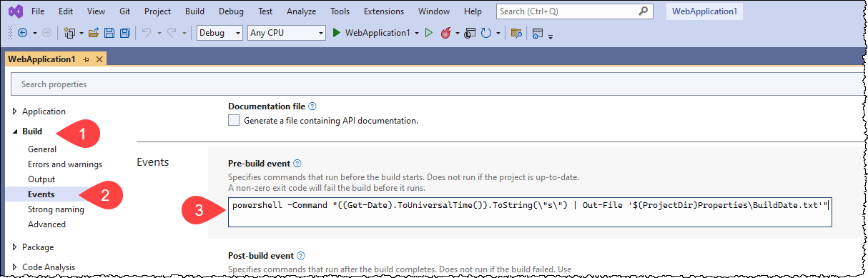Start without debugging via outlined play icon
This screenshot has width=868, height=278.
click(x=429, y=33)
